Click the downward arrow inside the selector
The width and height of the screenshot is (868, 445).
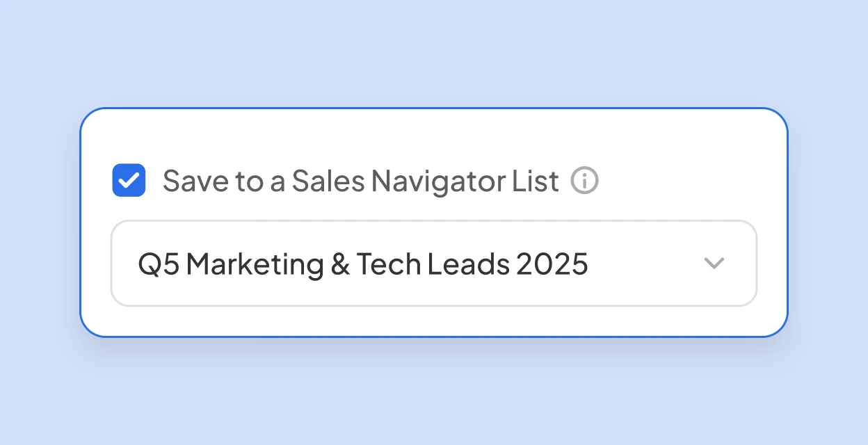click(x=715, y=264)
